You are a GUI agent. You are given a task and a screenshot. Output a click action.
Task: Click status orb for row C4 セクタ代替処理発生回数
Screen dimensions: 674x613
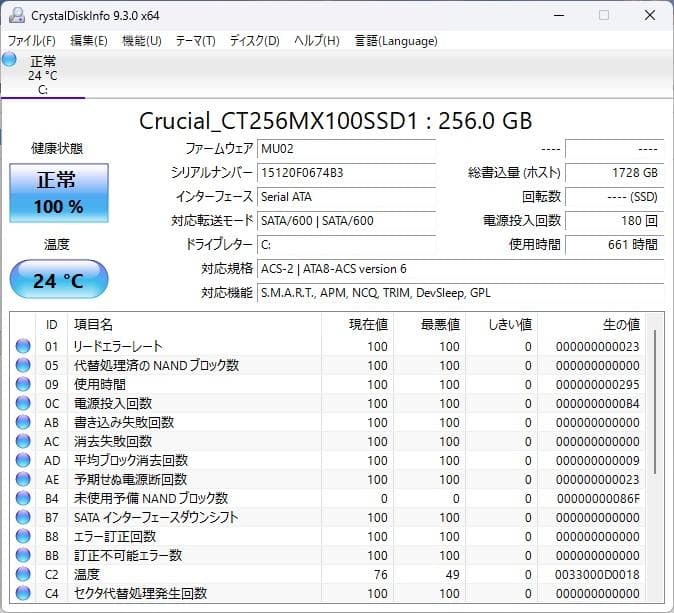[x=23, y=593]
